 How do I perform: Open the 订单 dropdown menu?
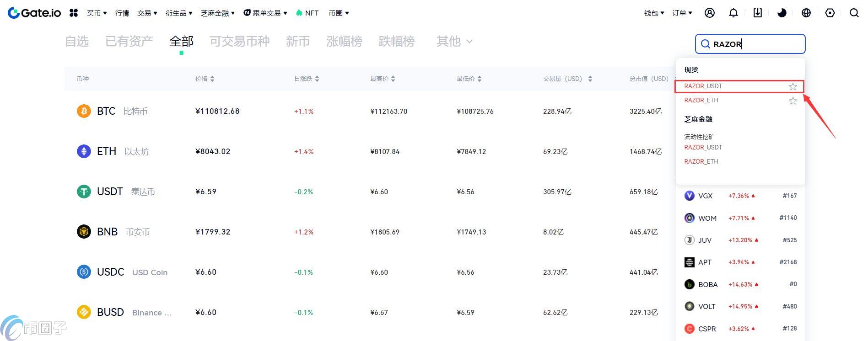682,13
